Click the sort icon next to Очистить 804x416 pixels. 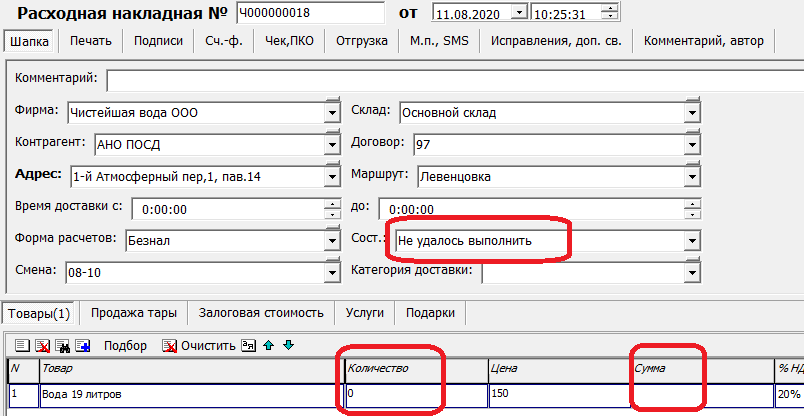[x=249, y=346]
